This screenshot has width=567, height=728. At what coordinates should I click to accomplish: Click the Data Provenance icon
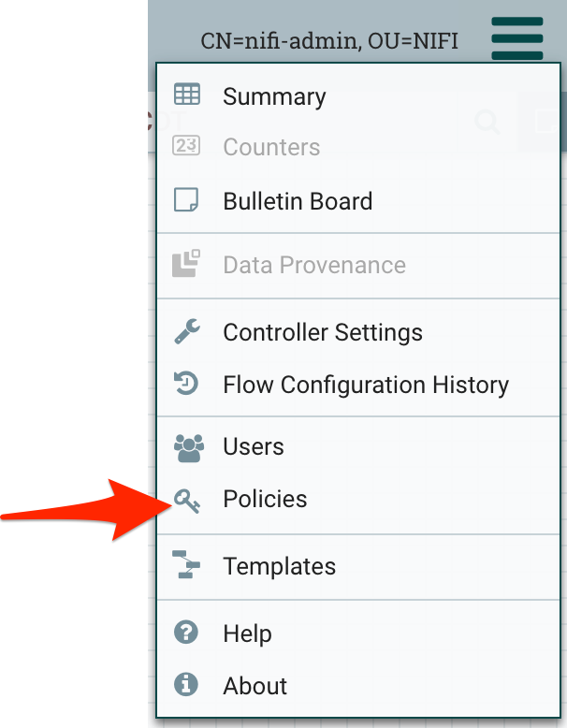pos(187,264)
